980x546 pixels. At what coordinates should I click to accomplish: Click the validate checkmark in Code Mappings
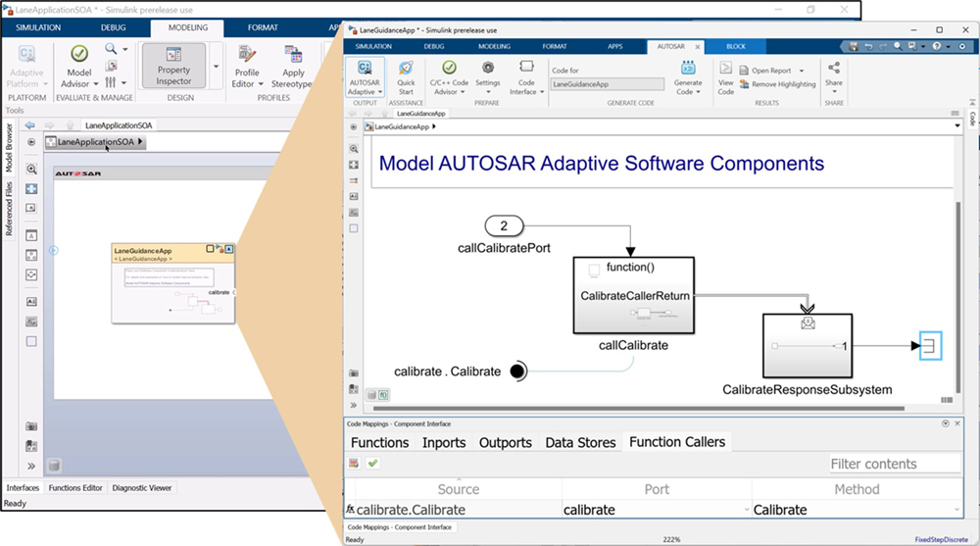pos(372,464)
